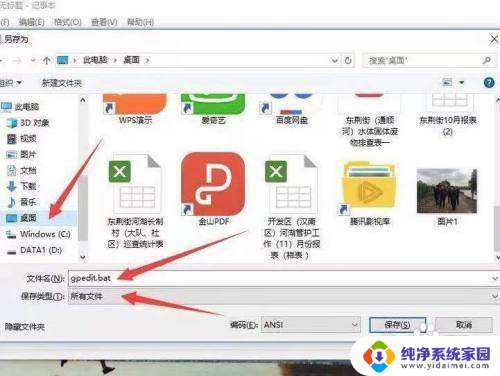
Task: Close the 另存为 dialog
Action: tap(494, 39)
